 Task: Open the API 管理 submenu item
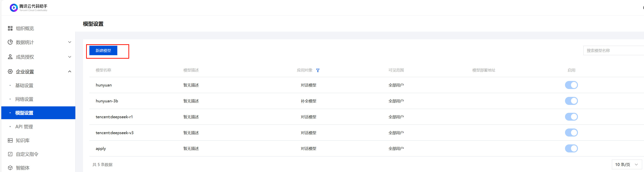point(24,127)
